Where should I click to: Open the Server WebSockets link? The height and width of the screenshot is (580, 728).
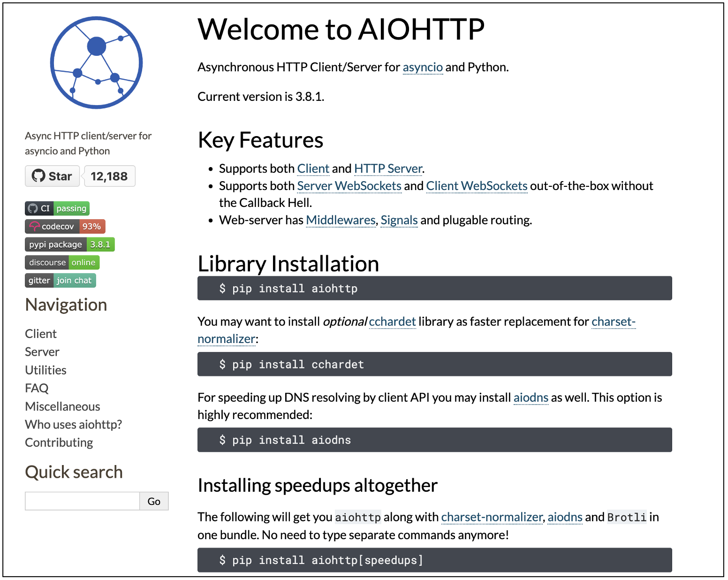[x=349, y=186]
